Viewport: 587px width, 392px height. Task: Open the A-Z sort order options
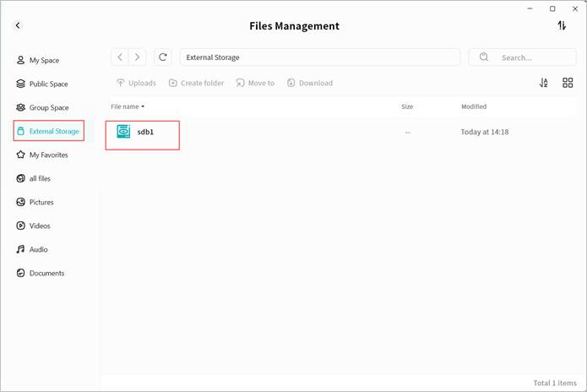click(x=544, y=83)
